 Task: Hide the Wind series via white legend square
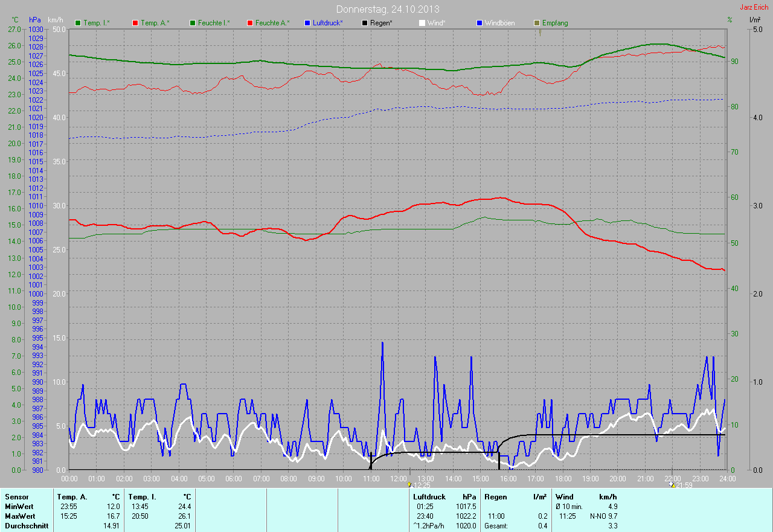422,23
